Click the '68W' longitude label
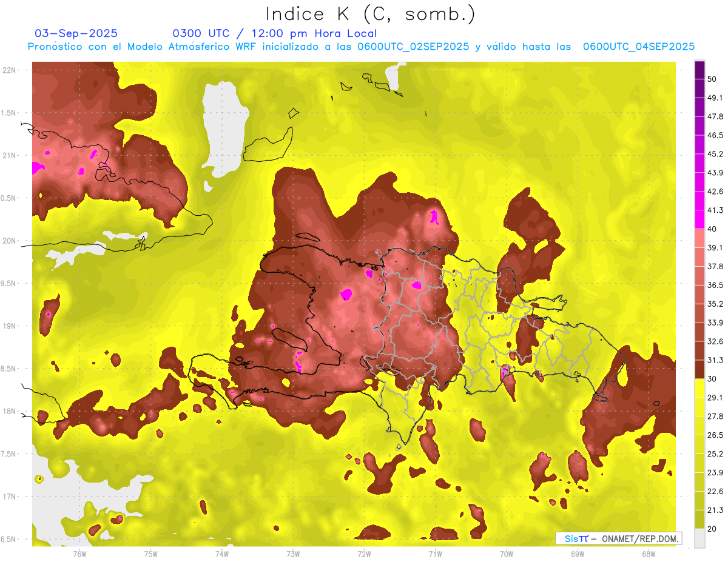The image size is (728, 562). [649, 554]
